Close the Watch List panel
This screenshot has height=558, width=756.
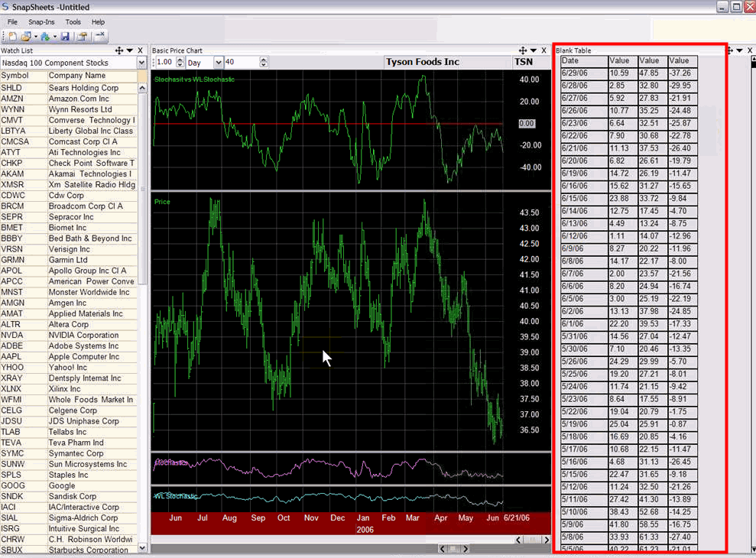click(141, 50)
